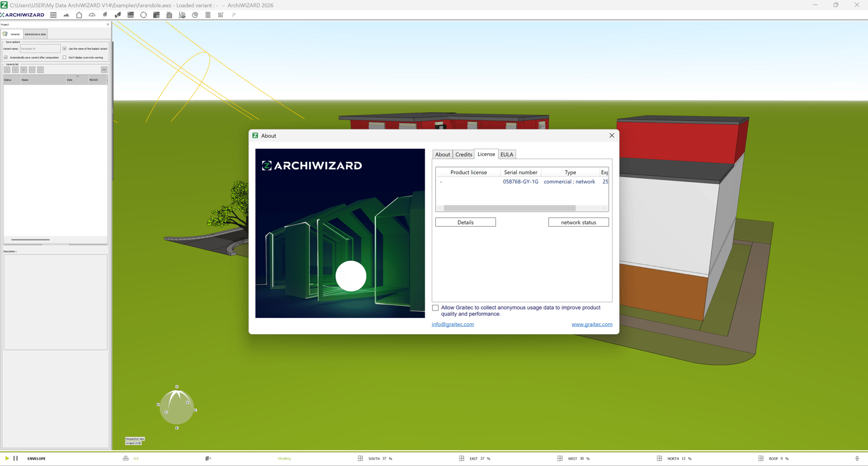Open the bar chart results icon
Image resolution: width=868 pixels, height=466 pixels.
click(x=182, y=15)
